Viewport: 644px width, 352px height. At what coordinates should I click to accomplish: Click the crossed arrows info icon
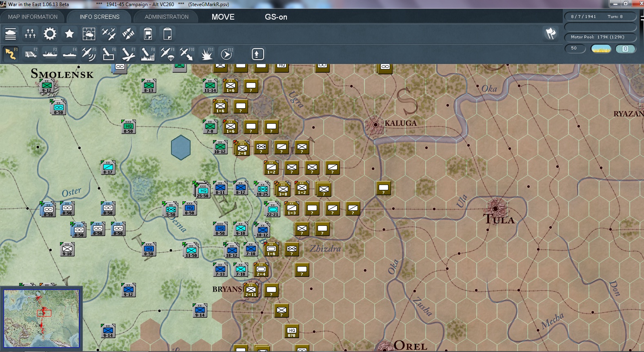pyautogui.click(x=128, y=33)
